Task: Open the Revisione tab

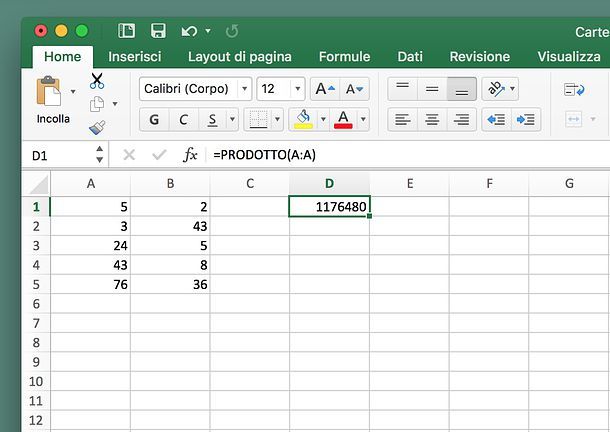Action: pyautogui.click(x=480, y=57)
